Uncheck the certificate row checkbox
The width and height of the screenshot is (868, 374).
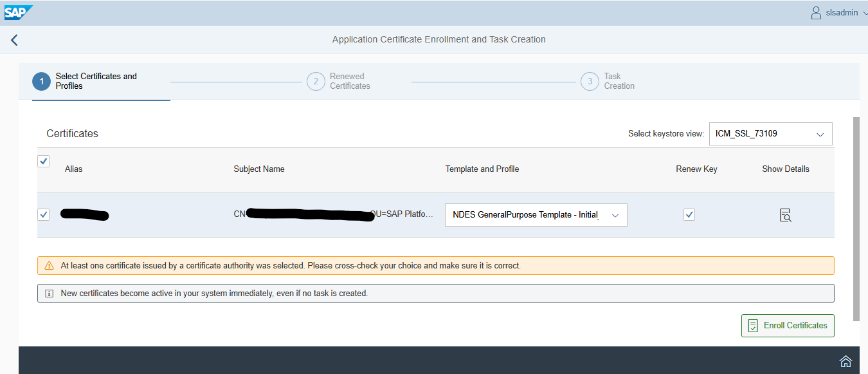point(44,214)
